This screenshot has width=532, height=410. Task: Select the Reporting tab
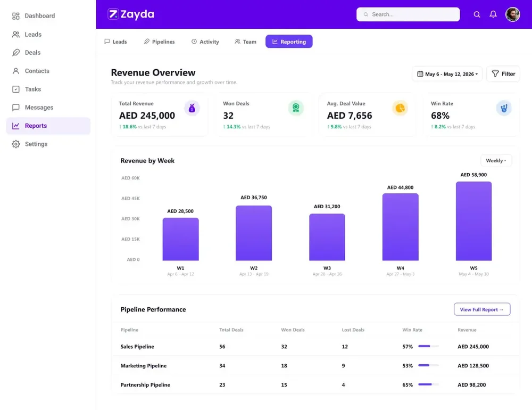click(289, 42)
